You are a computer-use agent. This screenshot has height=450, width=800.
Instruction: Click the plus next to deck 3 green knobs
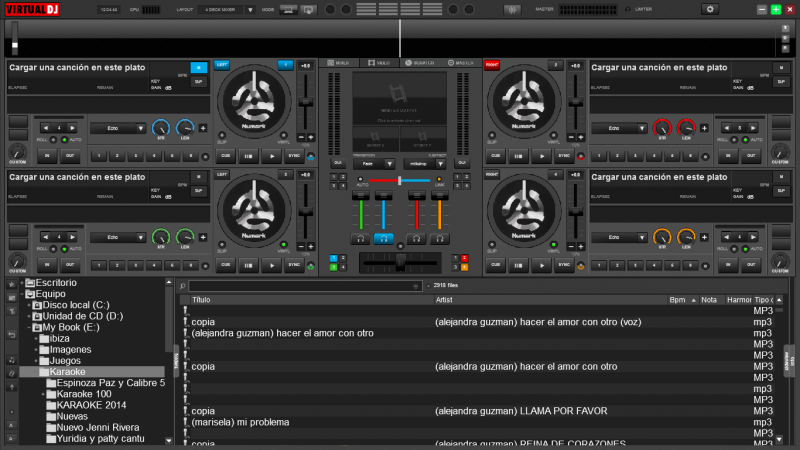(203, 237)
